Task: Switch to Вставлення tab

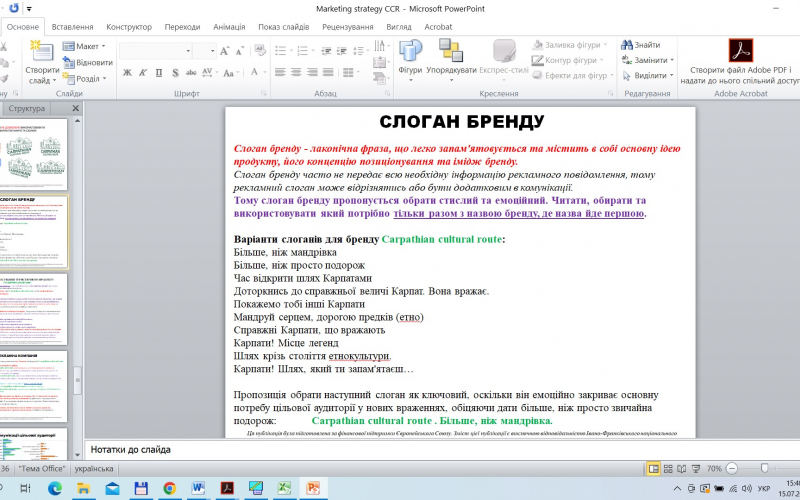Action: 72,27
